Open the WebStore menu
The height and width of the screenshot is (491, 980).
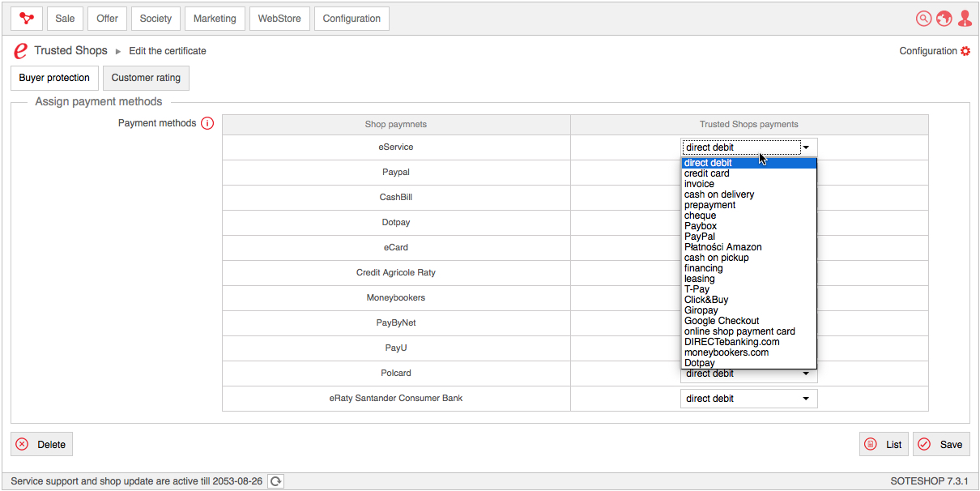279,19
